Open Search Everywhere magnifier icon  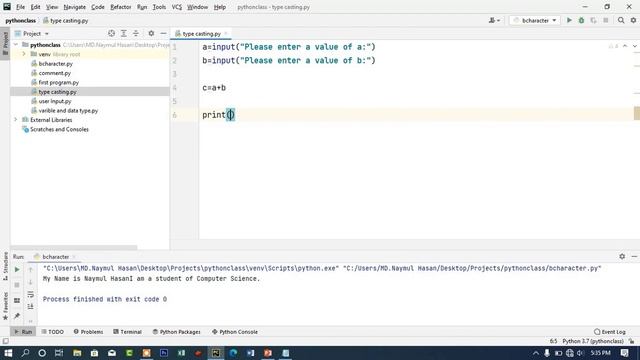[621, 20]
